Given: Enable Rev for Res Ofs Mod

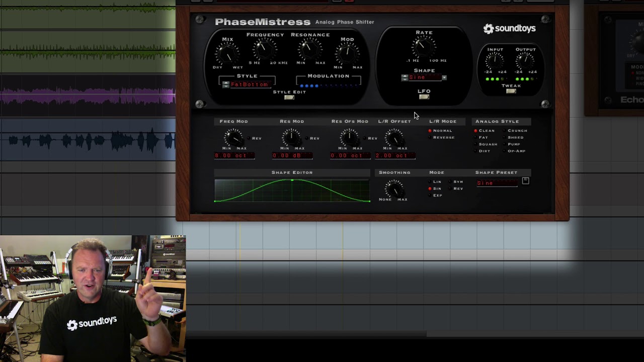Looking at the screenshot, I should tap(371, 138).
